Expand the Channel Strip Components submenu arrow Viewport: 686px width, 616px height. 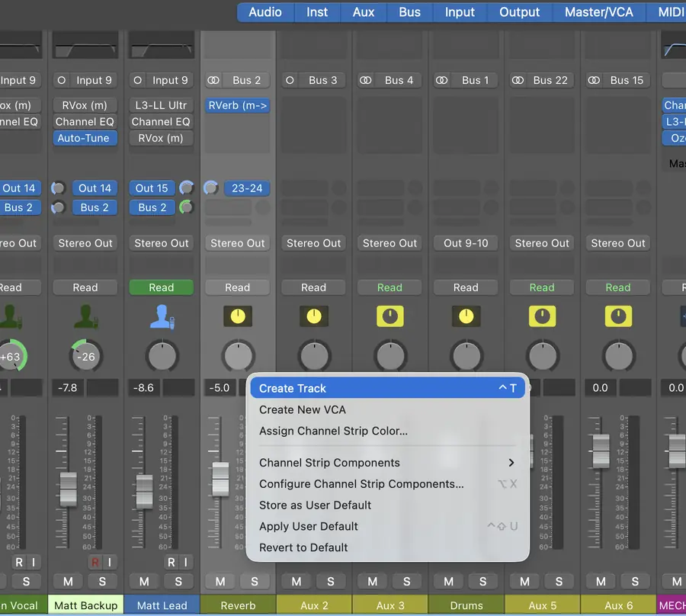[x=511, y=463]
